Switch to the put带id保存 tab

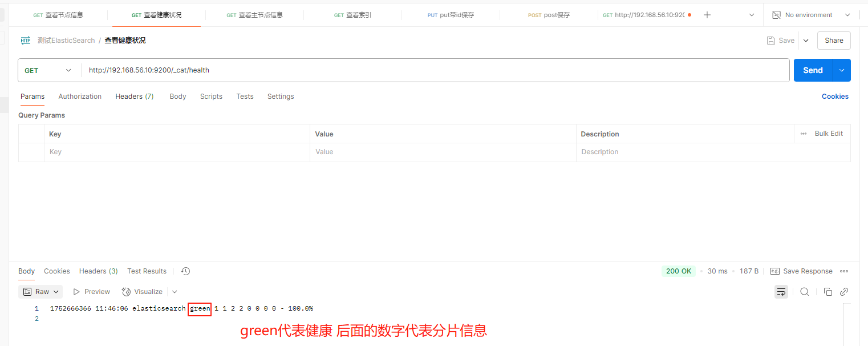coord(451,15)
